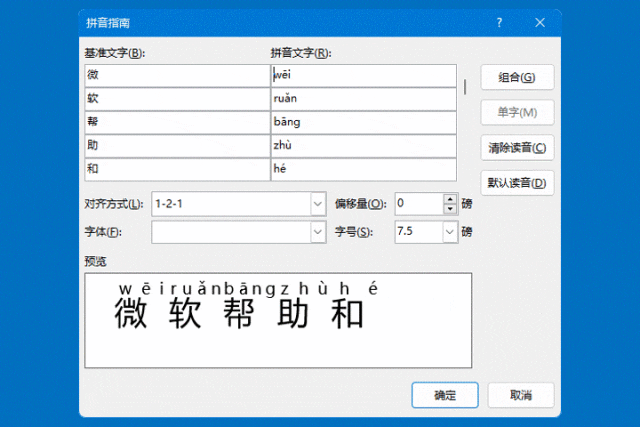Click the empty 字体 combo field

(x=231, y=232)
